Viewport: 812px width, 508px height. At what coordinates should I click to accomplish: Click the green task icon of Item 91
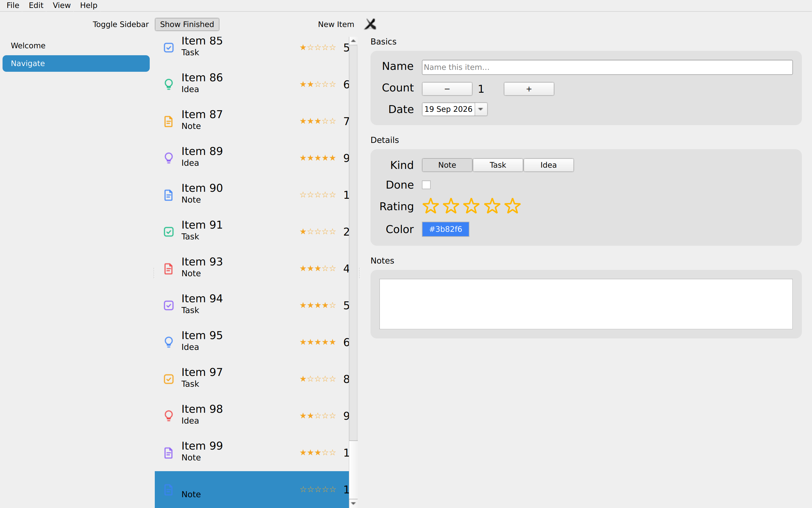pos(168,231)
